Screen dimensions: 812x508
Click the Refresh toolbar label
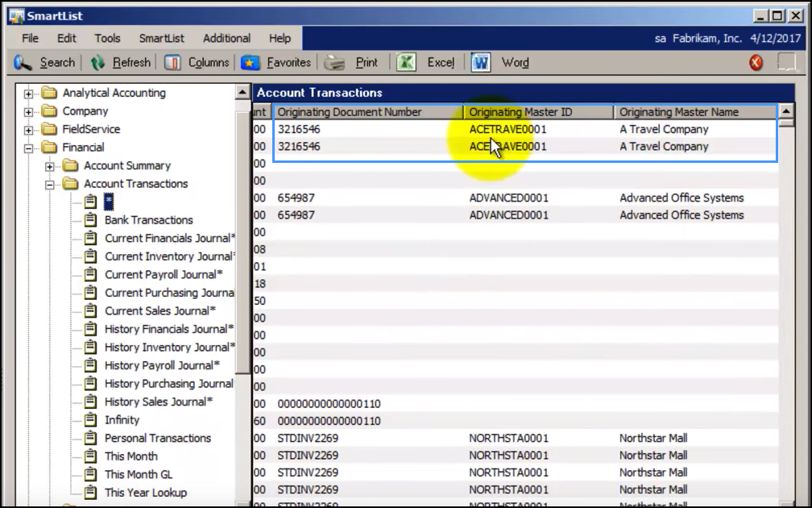tap(131, 63)
